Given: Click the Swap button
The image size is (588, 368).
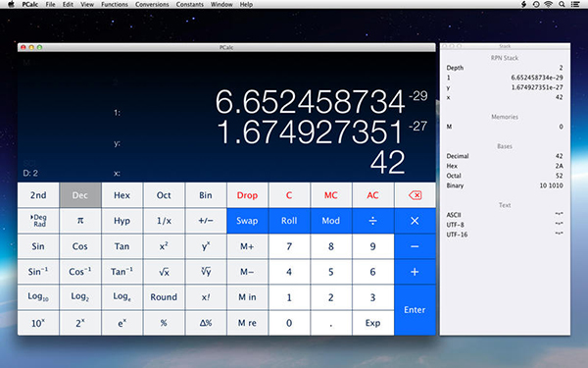Looking at the screenshot, I should tap(247, 221).
